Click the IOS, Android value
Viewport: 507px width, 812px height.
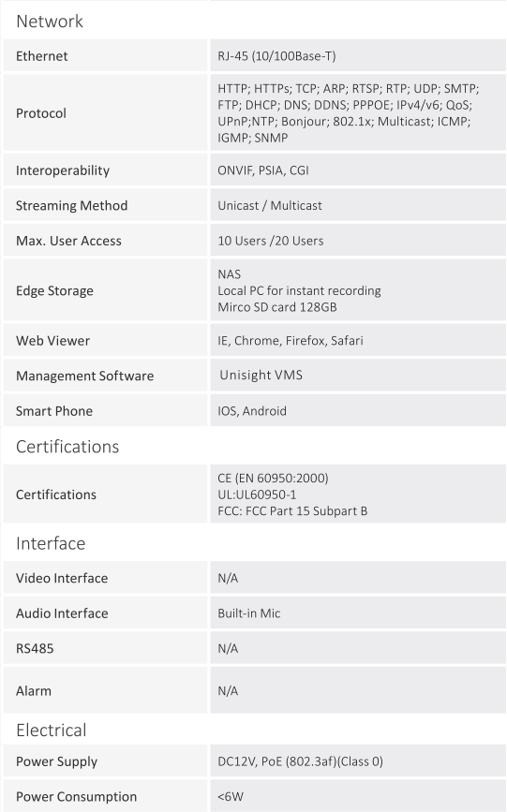tap(252, 411)
